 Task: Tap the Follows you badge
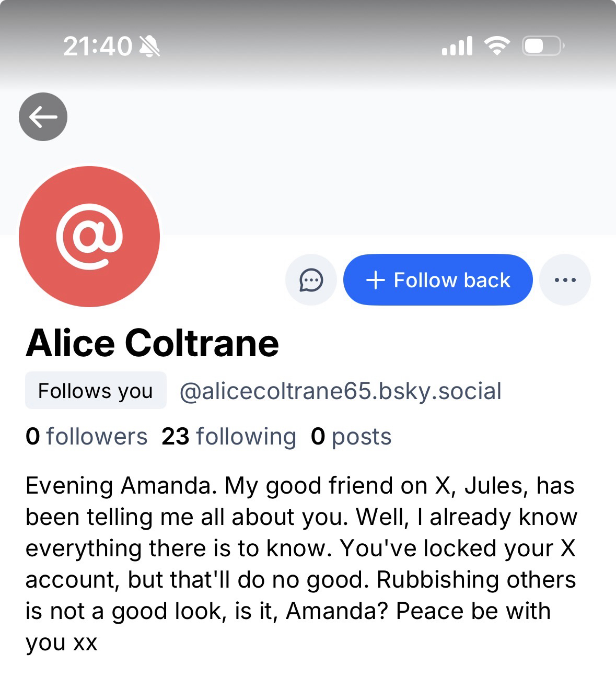pos(96,391)
